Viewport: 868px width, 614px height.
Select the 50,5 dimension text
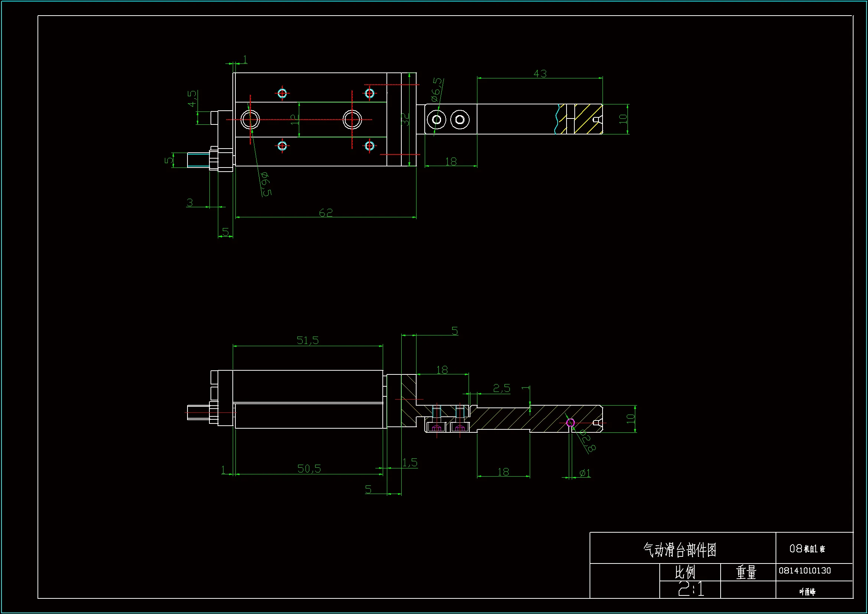[x=309, y=469]
